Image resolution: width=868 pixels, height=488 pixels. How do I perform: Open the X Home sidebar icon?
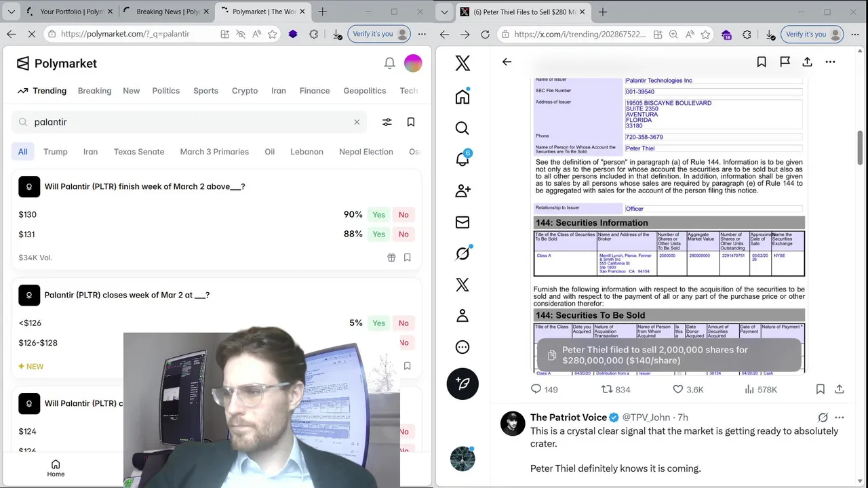point(462,96)
